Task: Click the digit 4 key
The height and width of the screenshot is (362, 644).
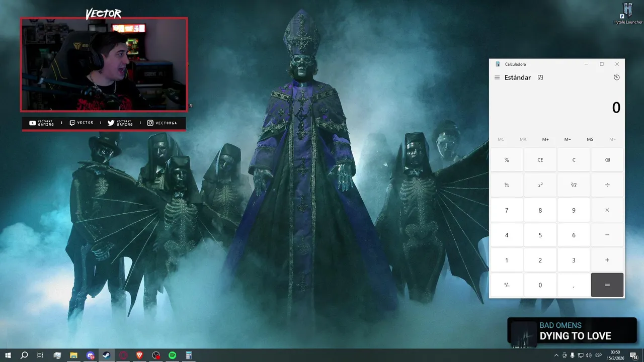Action: coord(507,235)
